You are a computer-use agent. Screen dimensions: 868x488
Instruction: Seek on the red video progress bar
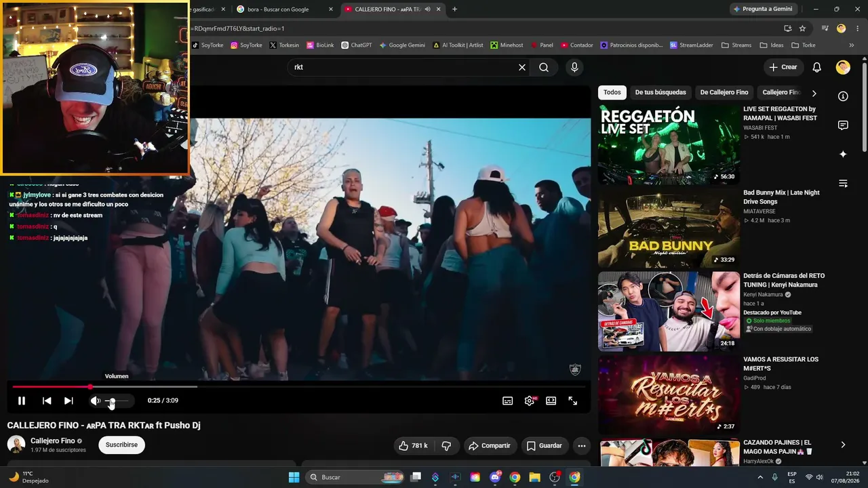[x=299, y=387]
